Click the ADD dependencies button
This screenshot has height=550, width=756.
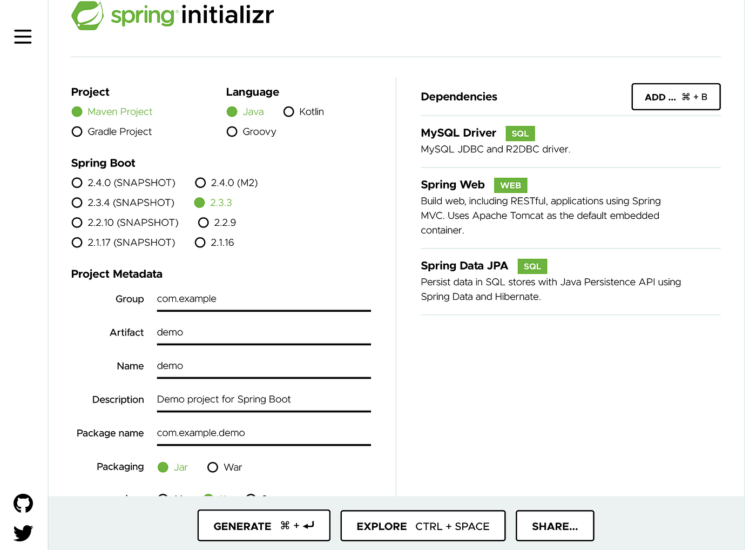pyautogui.click(x=676, y=97)
